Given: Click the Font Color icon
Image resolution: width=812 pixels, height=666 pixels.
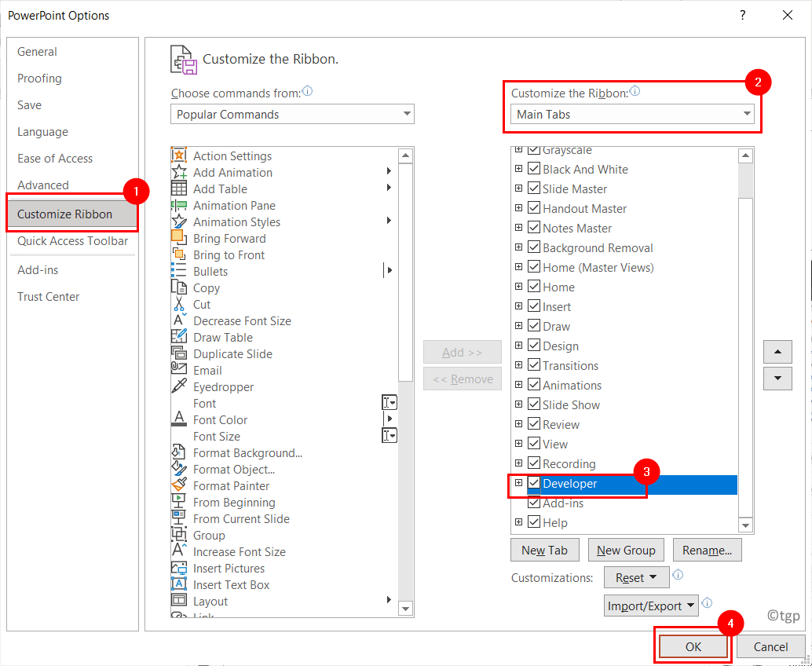Looking at the screenshot, I should tap(179, 419).
